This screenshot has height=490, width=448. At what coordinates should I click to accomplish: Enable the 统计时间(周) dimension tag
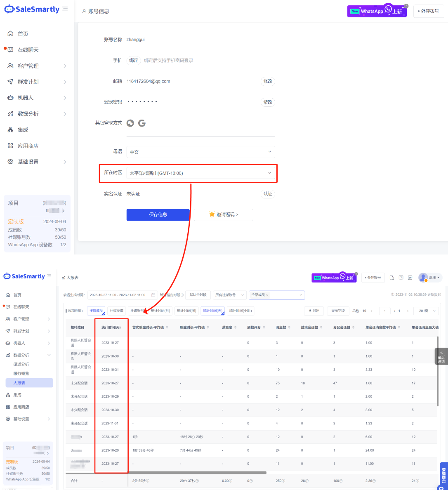[186, 311]
